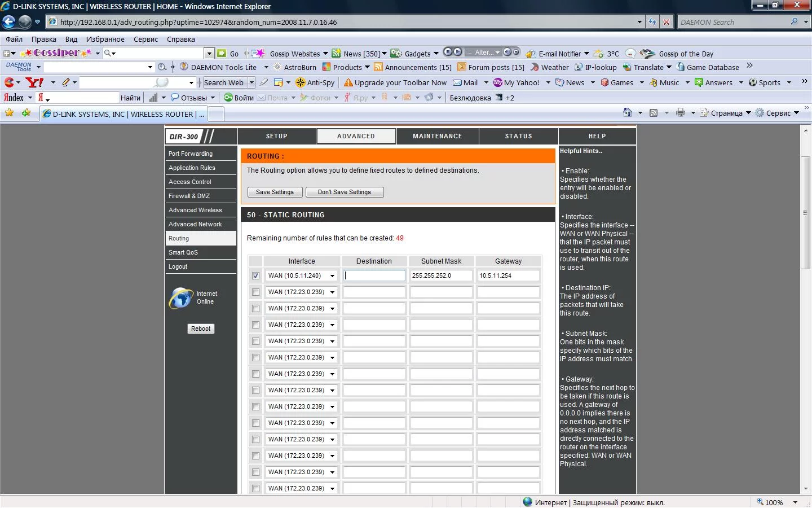Screen dimensions: 812x508
Task: Tick the third routing rule checkbox
Action: 255,309
